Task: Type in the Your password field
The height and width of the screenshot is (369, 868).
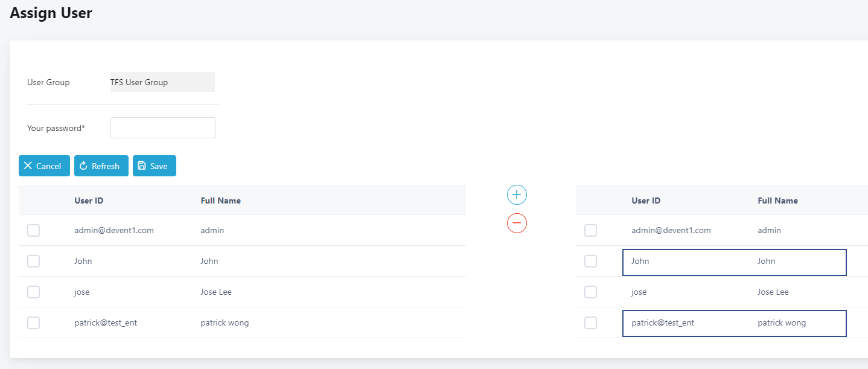Action: click(x=163, y=128)
